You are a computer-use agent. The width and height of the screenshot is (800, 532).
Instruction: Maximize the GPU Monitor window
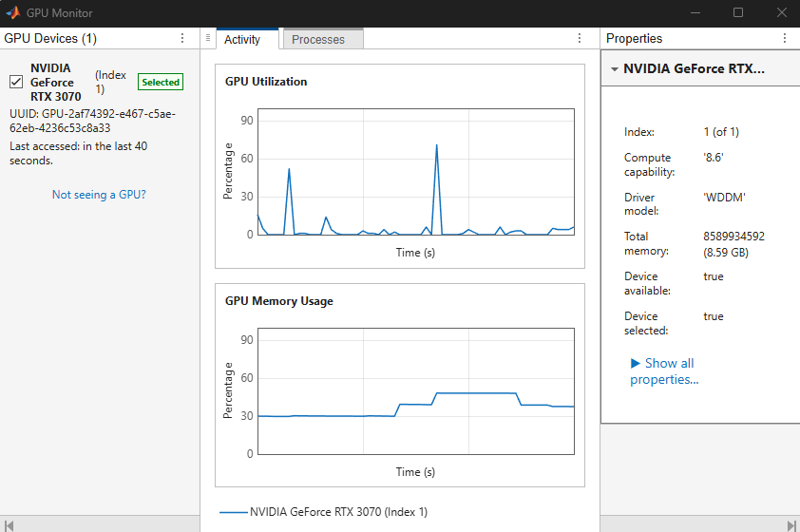point(737,12)
